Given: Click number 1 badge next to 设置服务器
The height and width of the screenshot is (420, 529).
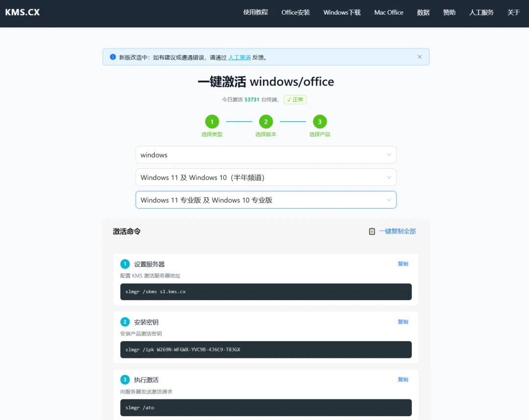Looking at the screenshot, I should click(125, 264).
